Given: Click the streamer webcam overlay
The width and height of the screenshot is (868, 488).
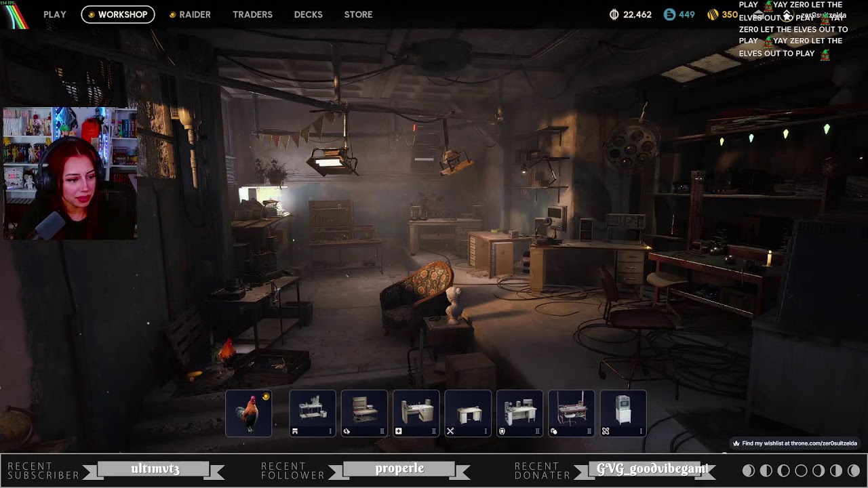Looking at the screenshot, I should 70,173.
